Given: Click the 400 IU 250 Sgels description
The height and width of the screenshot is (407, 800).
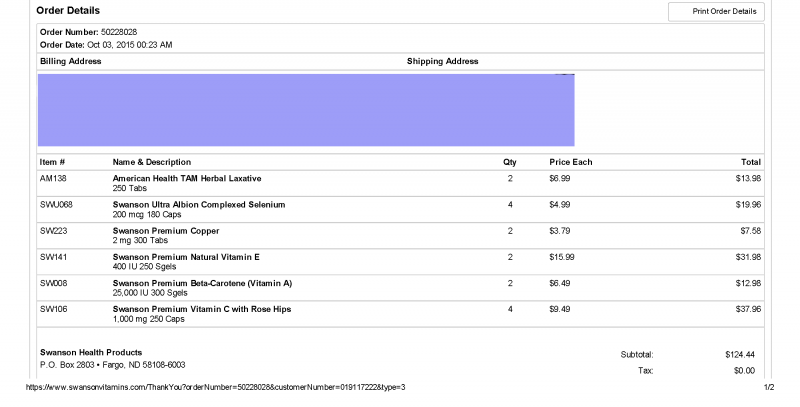Looking at the screenshot, I should 144,267.
